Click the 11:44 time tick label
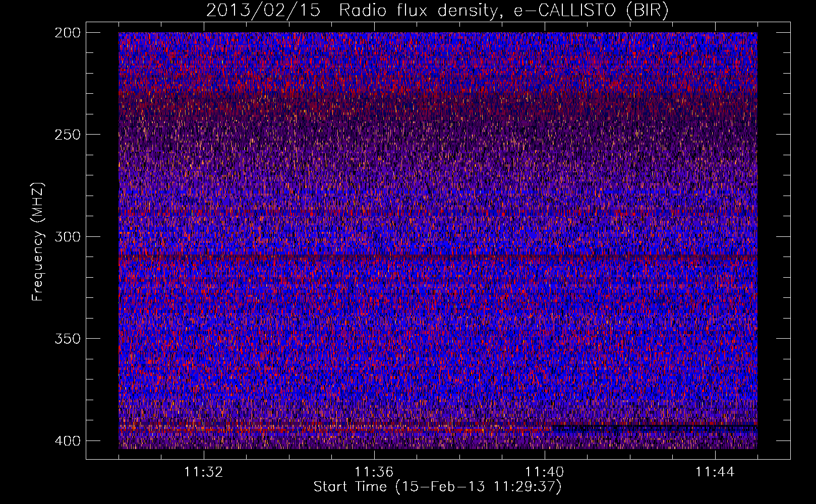 click(x=715, y=472)
